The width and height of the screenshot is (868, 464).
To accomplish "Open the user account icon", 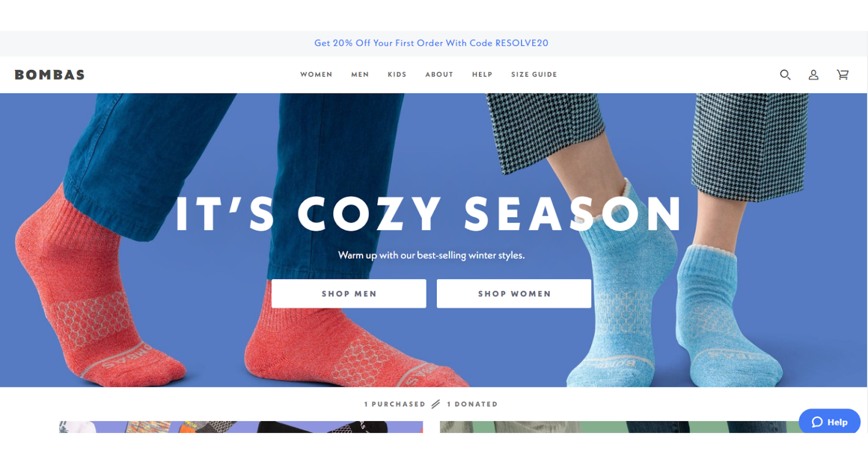I will 813,74.
